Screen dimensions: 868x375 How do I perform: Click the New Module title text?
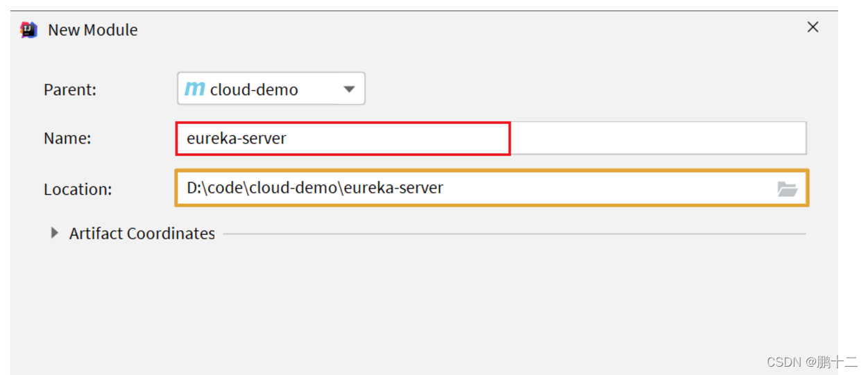(x=93, y=30)
